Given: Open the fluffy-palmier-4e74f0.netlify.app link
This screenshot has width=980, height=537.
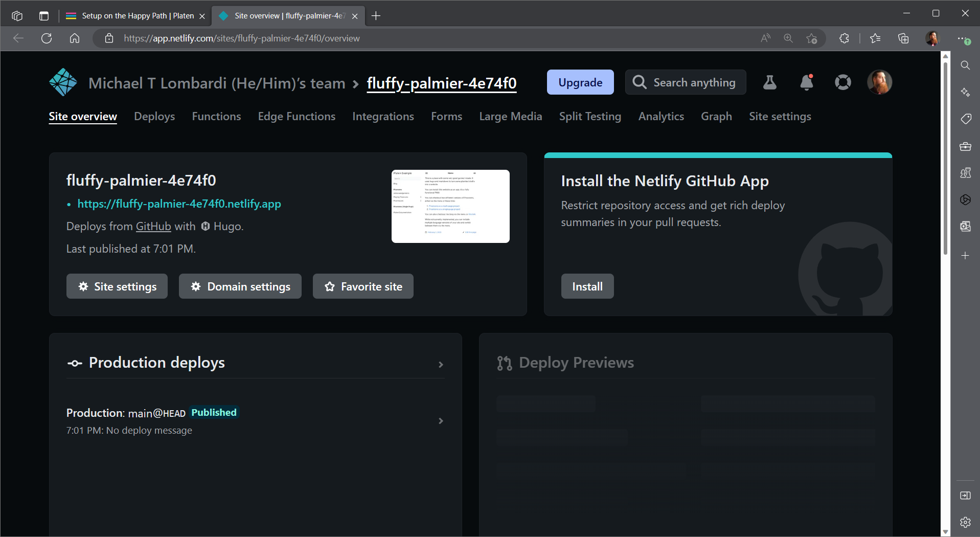Looking at the screenshot, I should [x=179, y=204].
